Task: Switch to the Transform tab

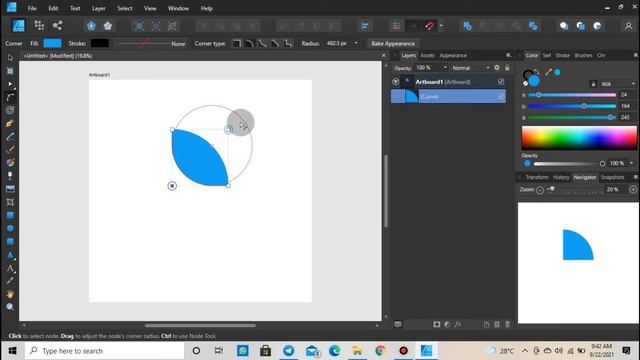Action: tap(537, 177)
